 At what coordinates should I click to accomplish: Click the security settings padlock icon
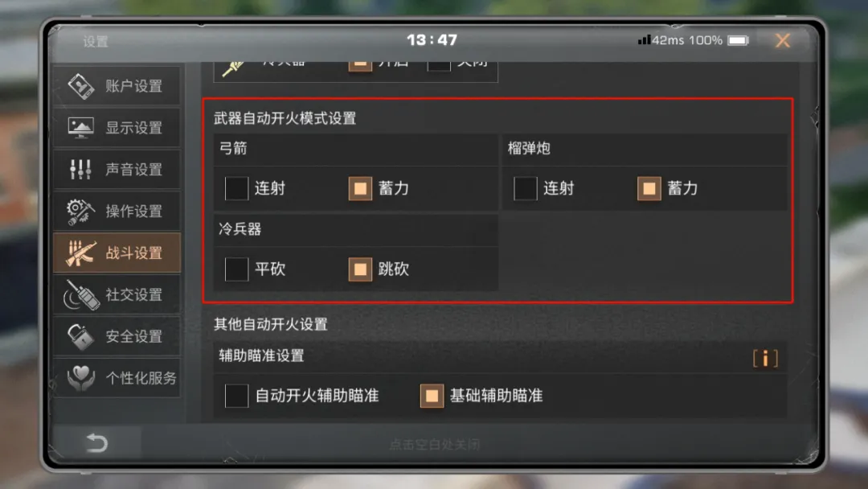point(81,336)
